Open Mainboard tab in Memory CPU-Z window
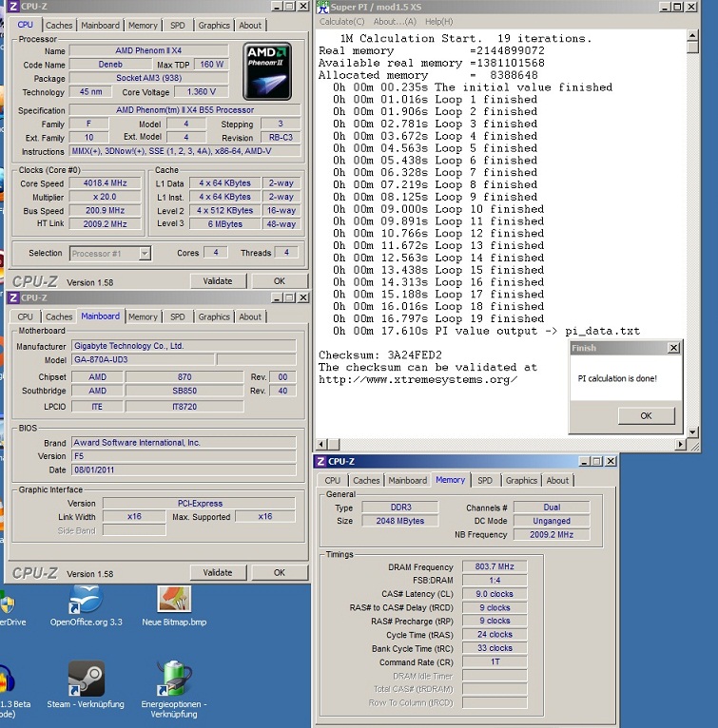 click(x=408, y=481)
